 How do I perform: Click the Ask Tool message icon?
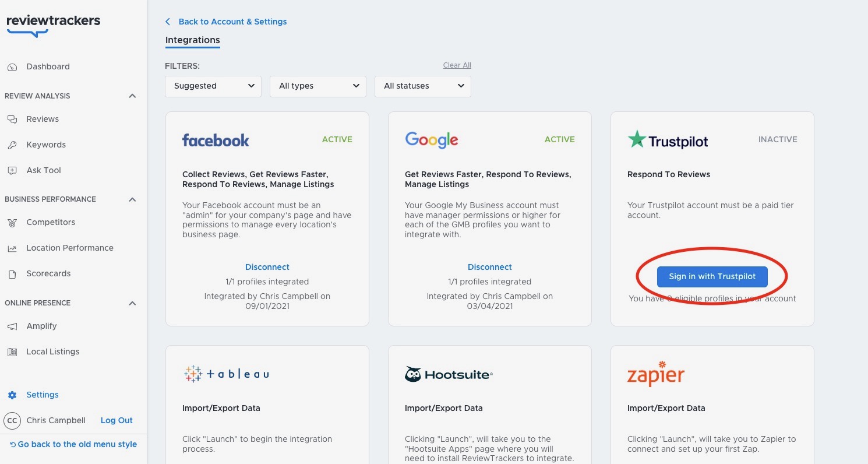click(x=12, y=171)
